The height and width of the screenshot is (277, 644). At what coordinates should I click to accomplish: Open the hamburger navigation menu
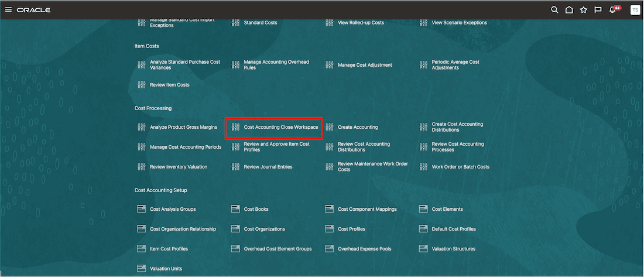[x=8, y=10]
